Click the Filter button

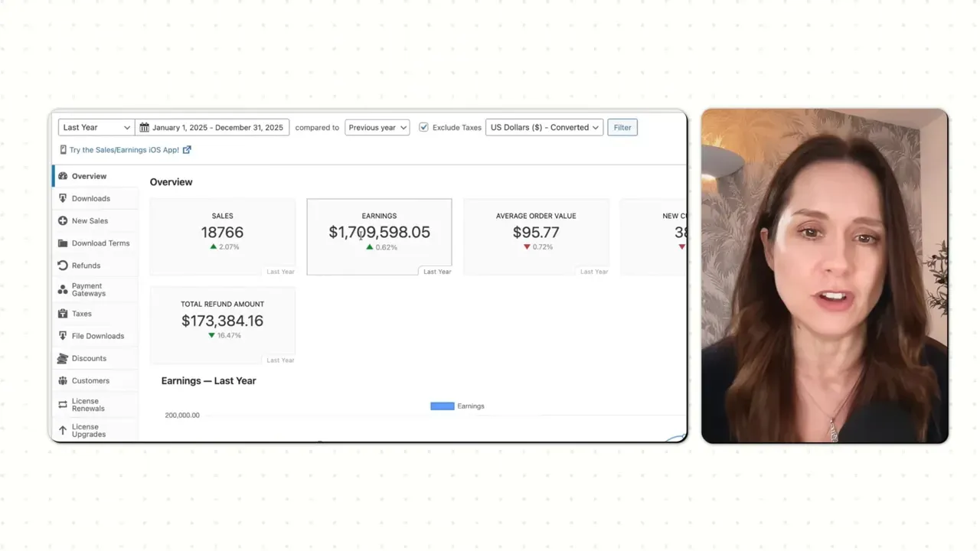point(622,127)
